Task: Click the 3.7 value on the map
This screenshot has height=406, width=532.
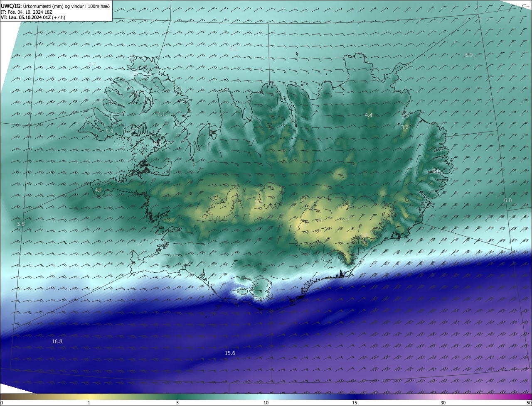Action: 405,127
